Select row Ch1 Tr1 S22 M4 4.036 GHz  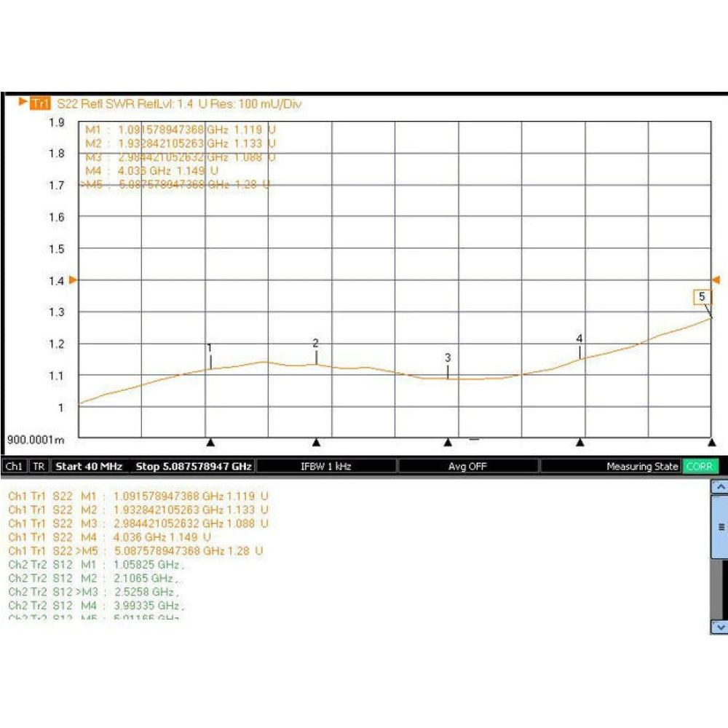(x=110, y=537)
